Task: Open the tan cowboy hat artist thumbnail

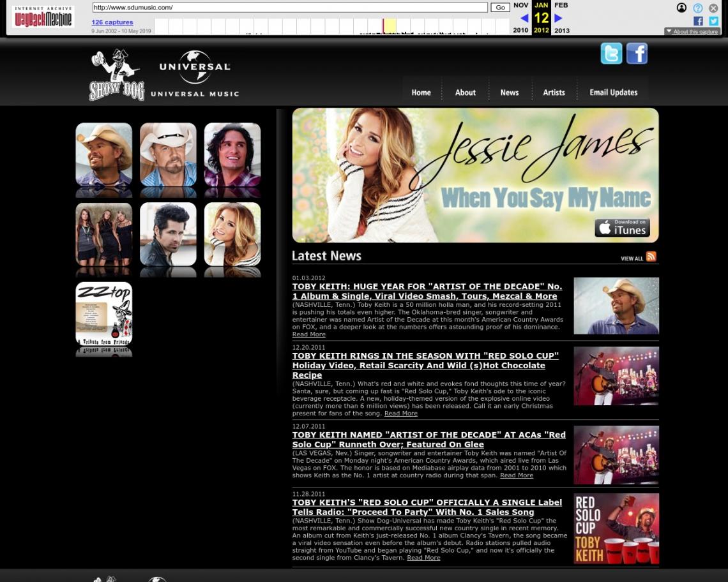Action: tap(104, 154)
